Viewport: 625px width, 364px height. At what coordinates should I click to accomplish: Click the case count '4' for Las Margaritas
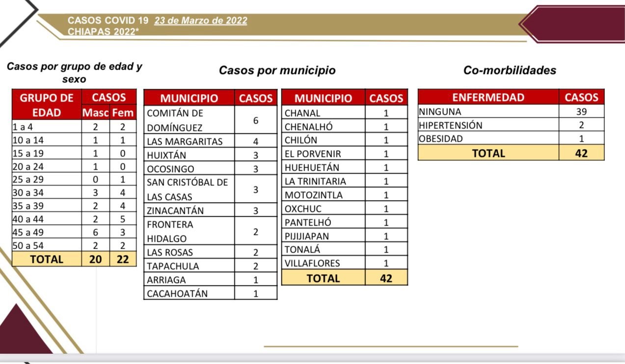click(x=256, y=141)
